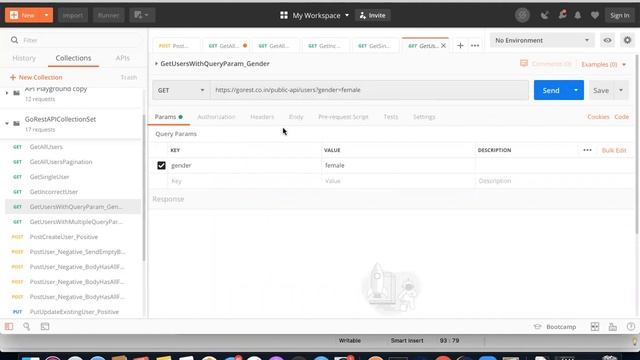Screen dimensions: 640x360
Task: Open the My Workspace dropdown
Action: tap(315, 15)
